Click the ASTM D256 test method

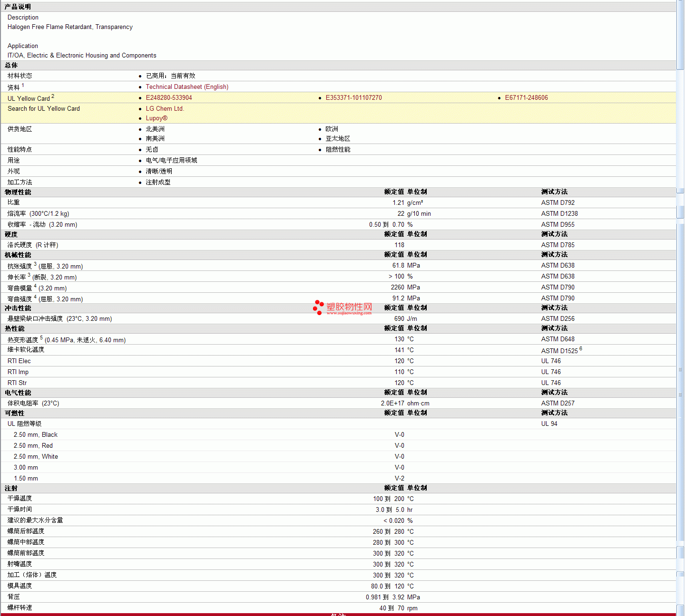click(558, 319)
